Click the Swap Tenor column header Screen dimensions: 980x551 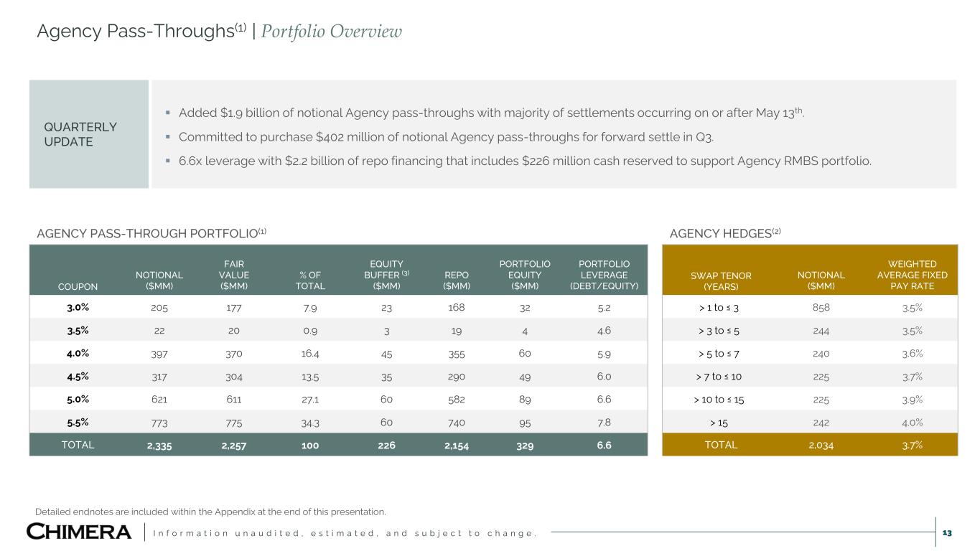(721, 281)
